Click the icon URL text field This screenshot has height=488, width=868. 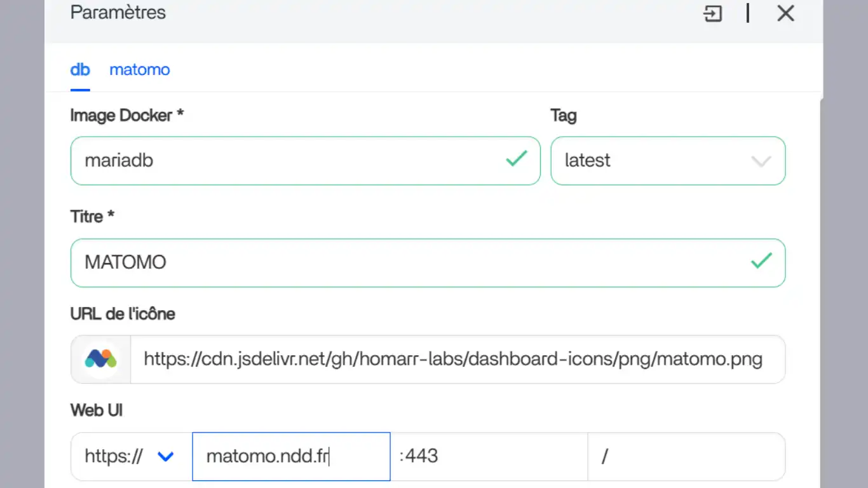452,359
